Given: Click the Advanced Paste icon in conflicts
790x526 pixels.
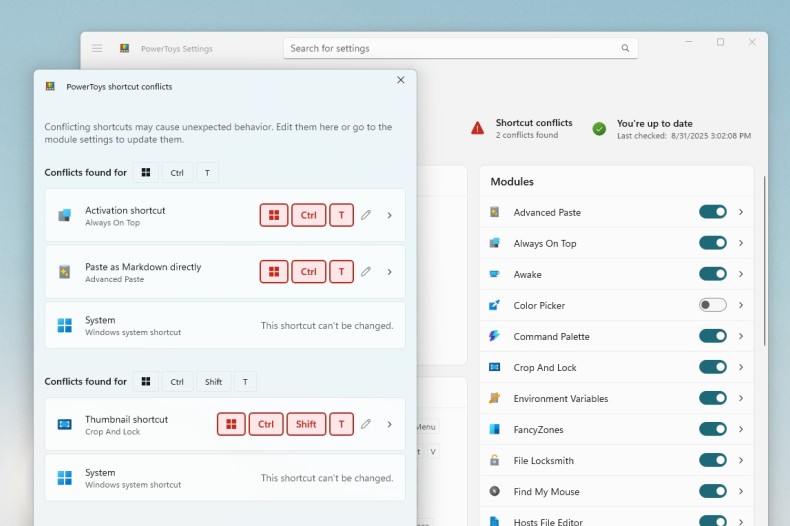Looking at the screenshot, I should 64,272.
